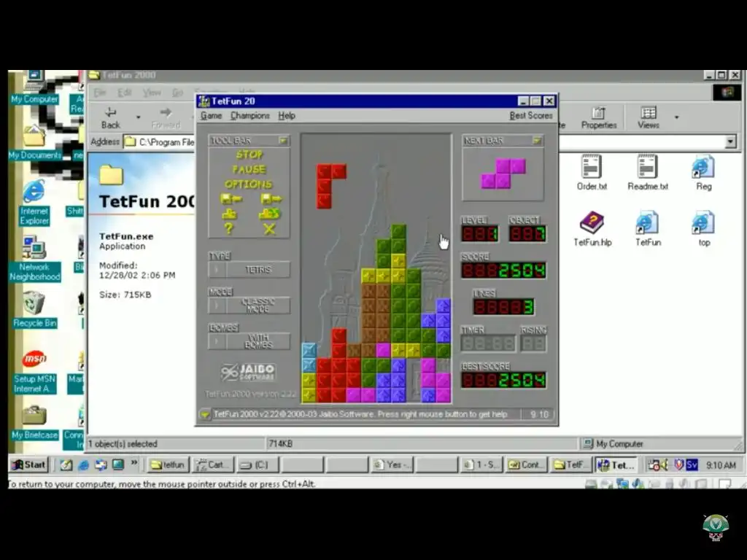The height and width of the screenshot is (560, 747).
Task: Click the Network Neighborhood desktop icon
Action: (34, 259)
